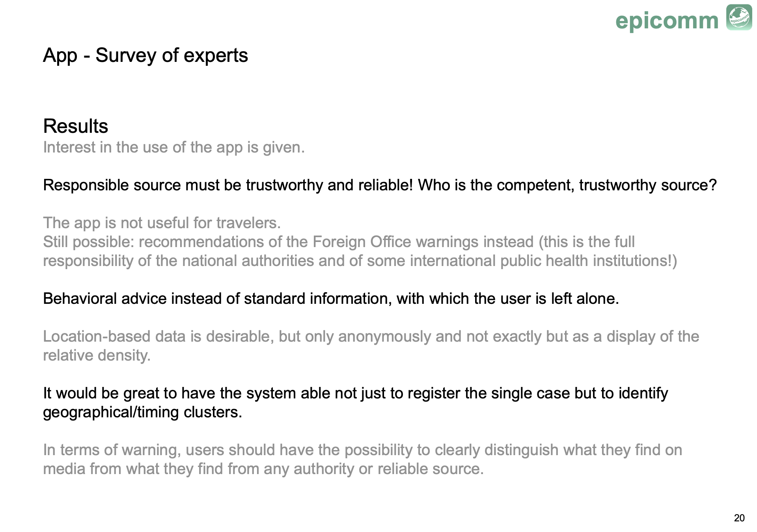Click the "It would be great to have" line
Image resolution: width=757 pixels, height=532 pixels.
point(355,393)
